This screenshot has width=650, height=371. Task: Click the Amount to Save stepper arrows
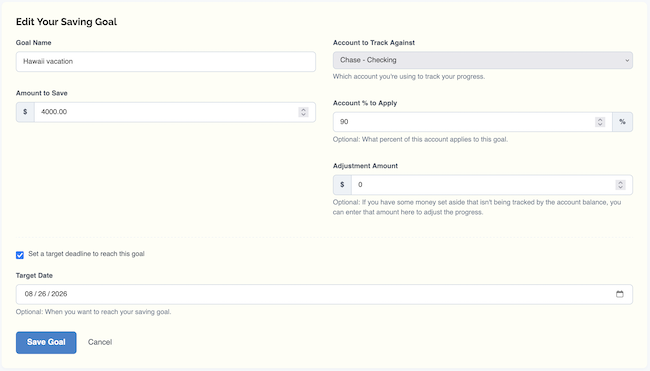coord(303,112)
